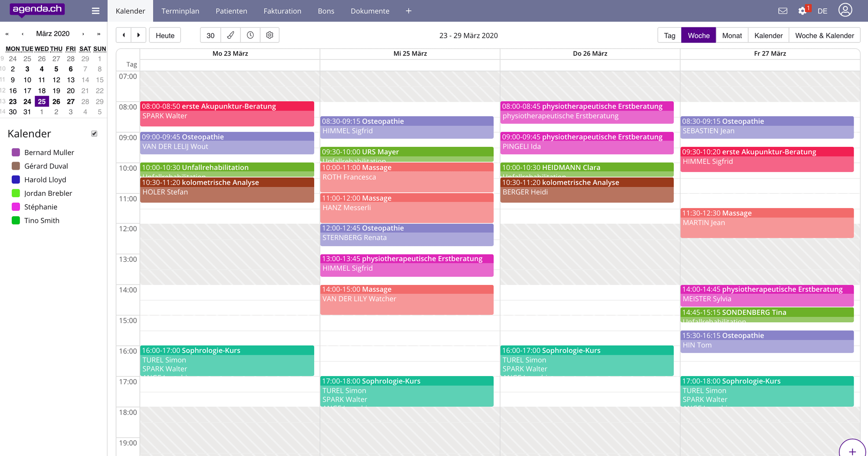Open the messages envelope icon
This screenshot has height=456, width=868.
point(783,11)
